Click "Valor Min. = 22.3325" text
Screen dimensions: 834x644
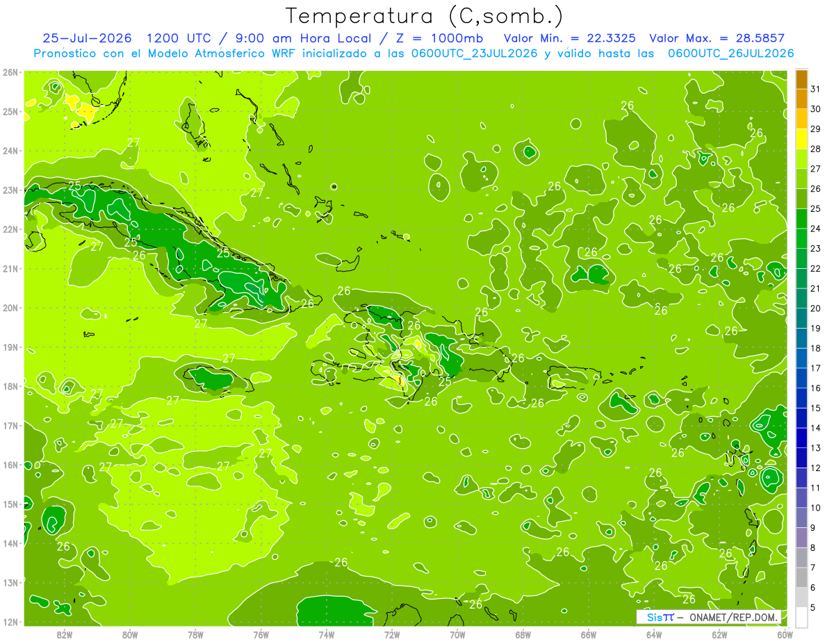[569, 38]
